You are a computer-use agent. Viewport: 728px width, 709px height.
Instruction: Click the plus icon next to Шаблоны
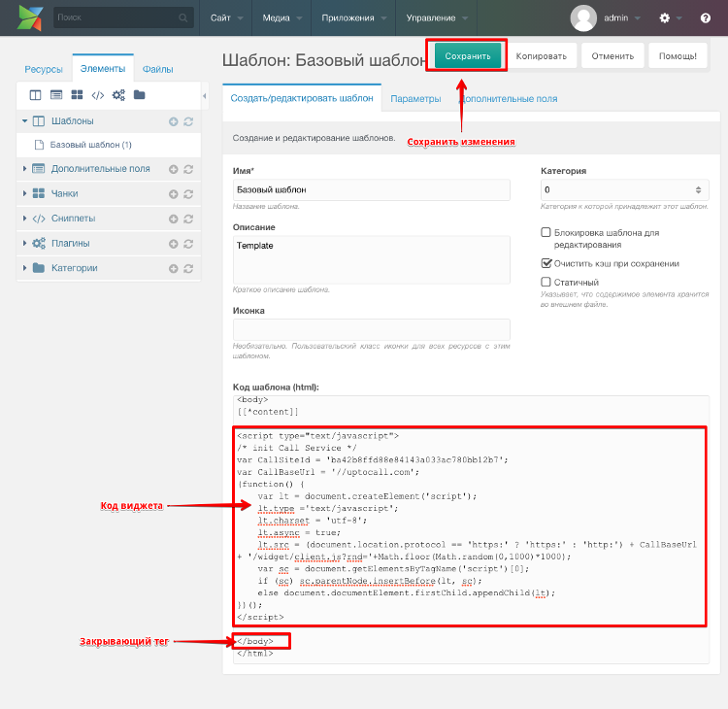point(173,121)
